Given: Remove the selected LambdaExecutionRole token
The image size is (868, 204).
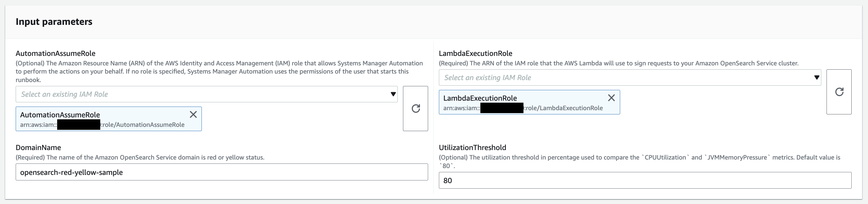Looking at the screenshot, I should click(611, 98).
